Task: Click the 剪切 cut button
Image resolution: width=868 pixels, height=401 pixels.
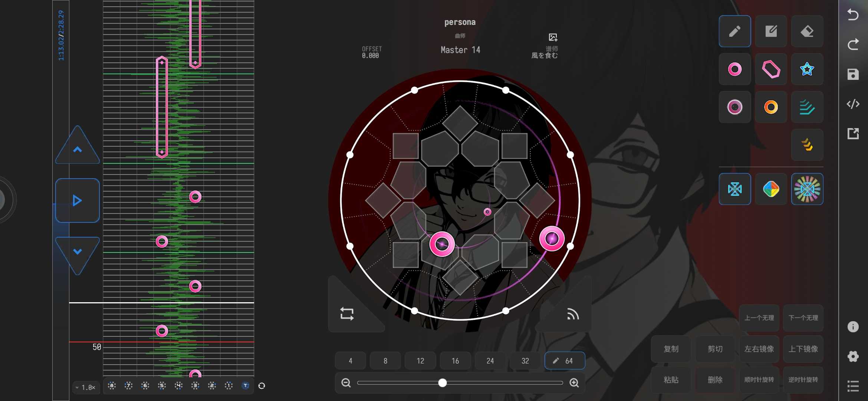Action: (x=715, y=349)
